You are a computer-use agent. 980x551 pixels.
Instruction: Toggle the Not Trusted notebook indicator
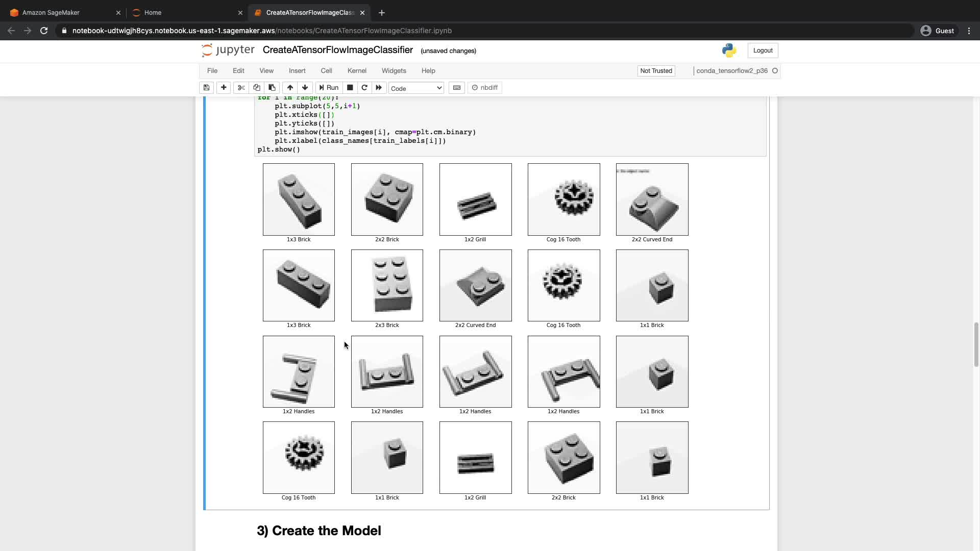click(x=656, y=71)
